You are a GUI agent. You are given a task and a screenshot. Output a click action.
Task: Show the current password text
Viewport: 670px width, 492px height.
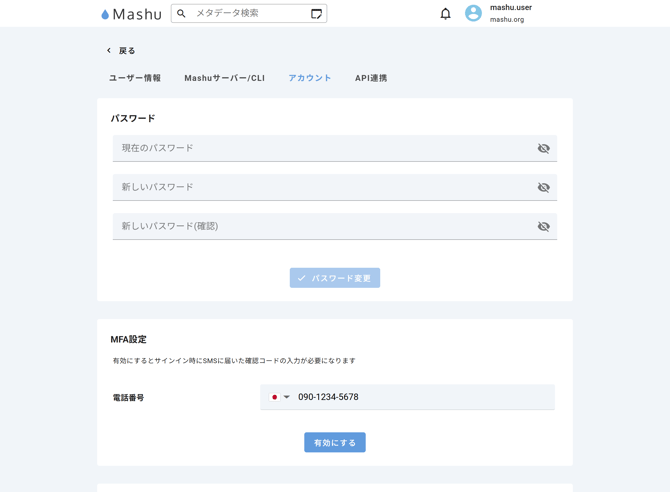coord(543,149)
